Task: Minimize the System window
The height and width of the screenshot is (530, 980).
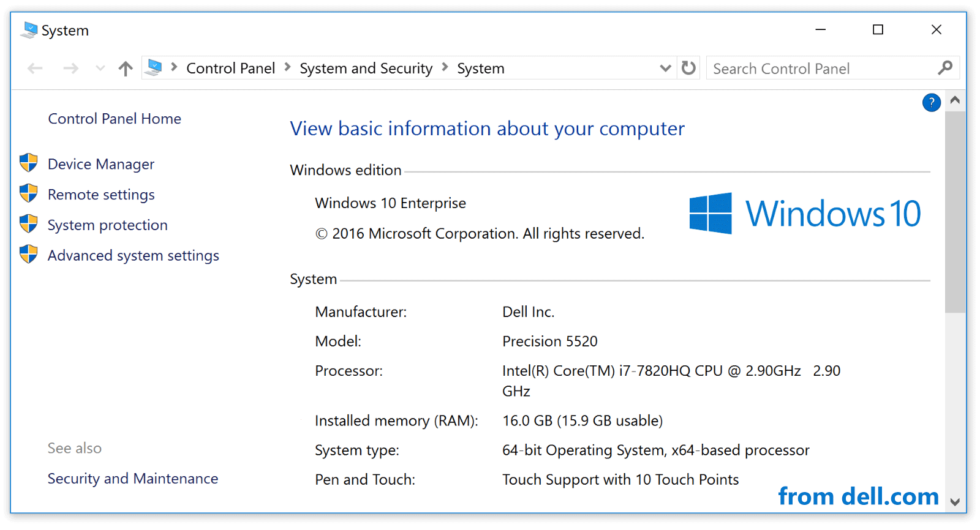Action: click(821, 29)
